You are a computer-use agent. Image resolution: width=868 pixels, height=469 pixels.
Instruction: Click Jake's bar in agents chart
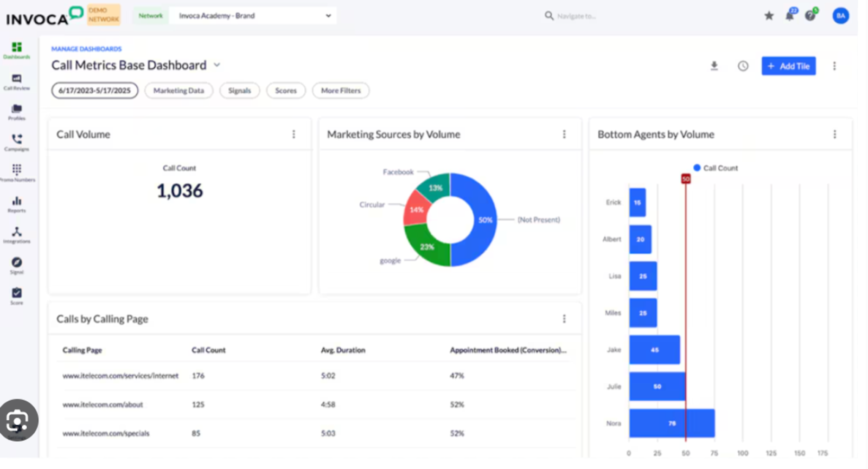654,350
